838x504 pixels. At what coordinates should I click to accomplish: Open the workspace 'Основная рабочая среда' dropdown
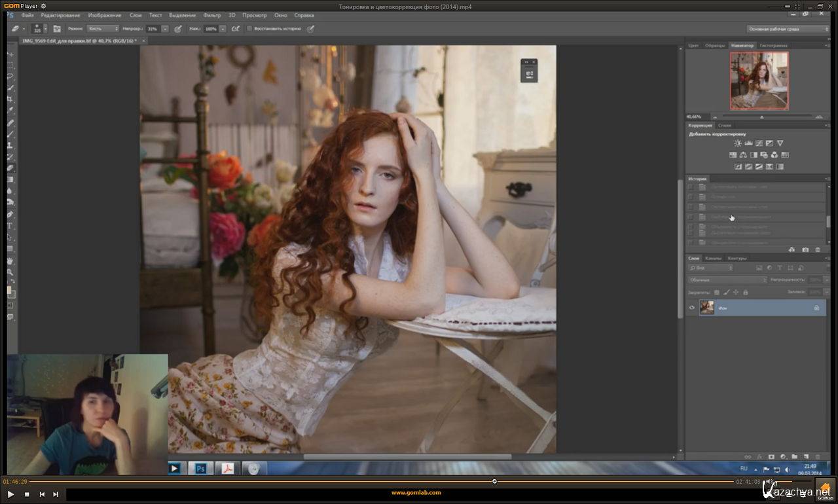tap(788, 29)
